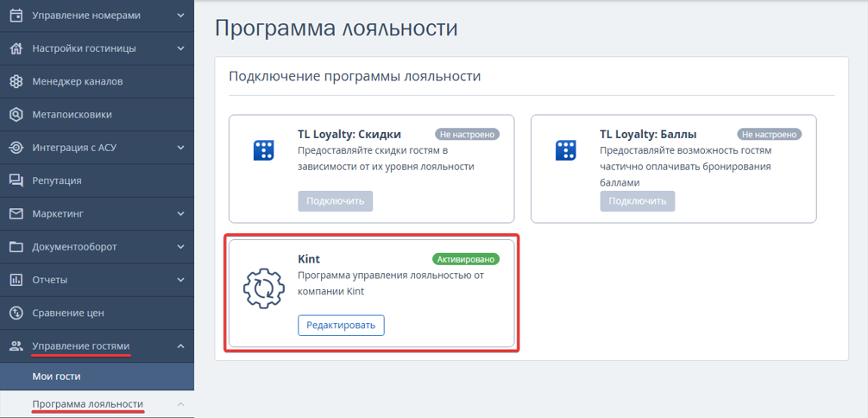Click the hexagon search icon beside Метапоисковики
868x418 pixels.
point(16,115)
